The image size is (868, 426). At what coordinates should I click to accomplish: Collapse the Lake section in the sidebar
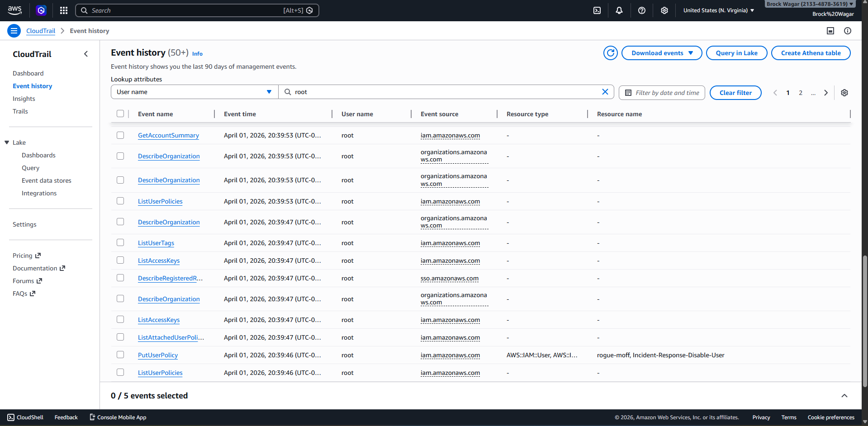point(6,142)
